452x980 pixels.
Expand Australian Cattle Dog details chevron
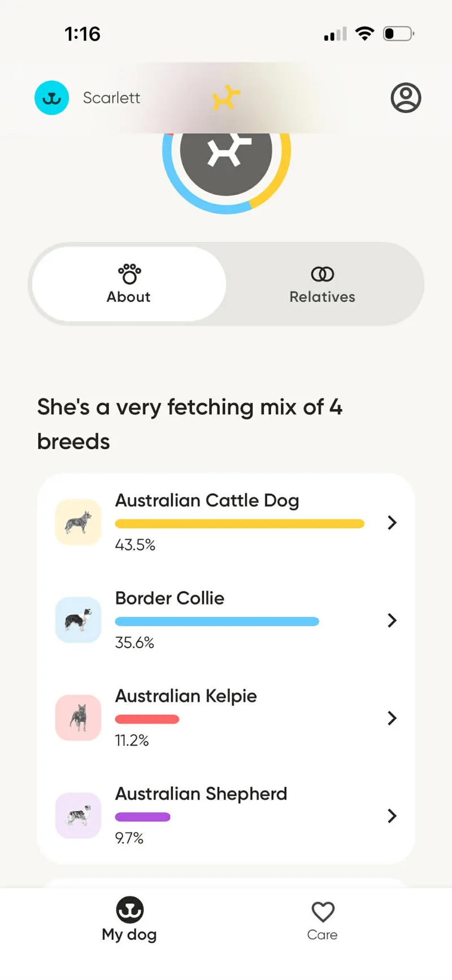[x=392, y=522]
